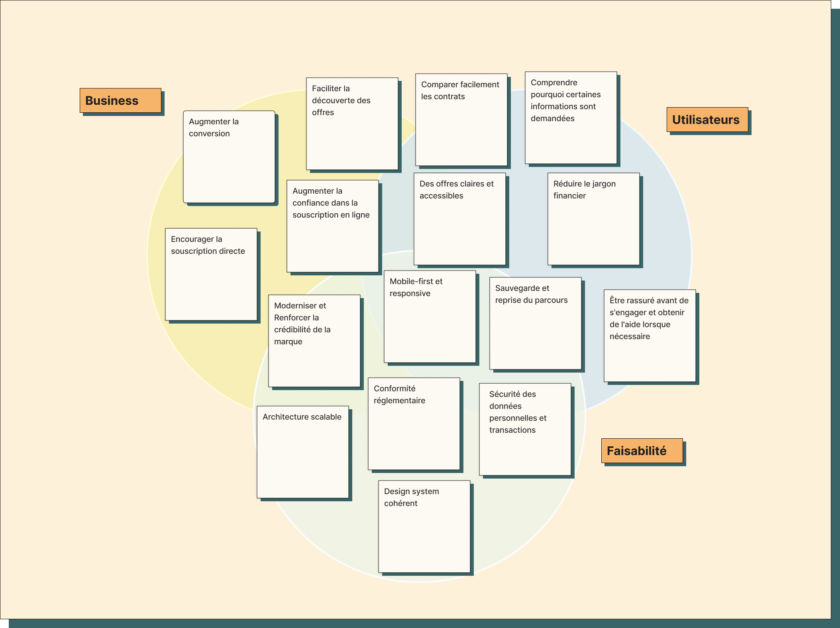Screen dimensions: 840x628
Task: Select the 'Augmenter la conversion' sticky note
Action: [x=229, y=157]
